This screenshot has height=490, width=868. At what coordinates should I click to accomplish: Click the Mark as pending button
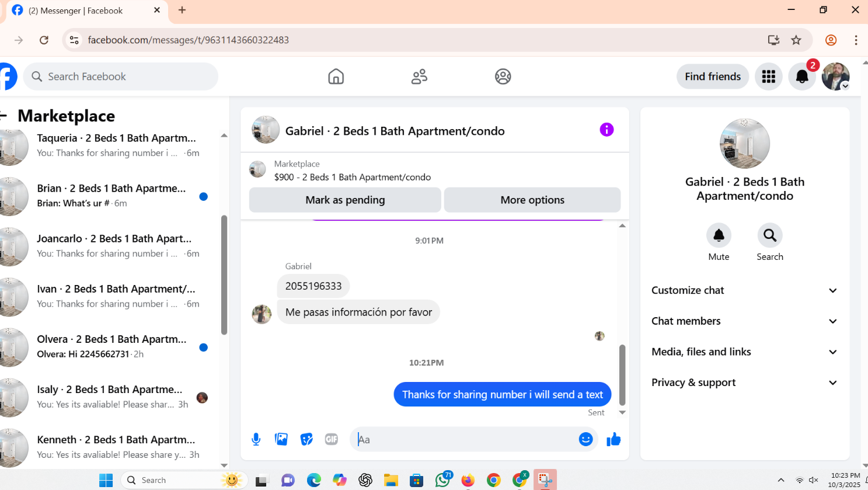point(345,200)
